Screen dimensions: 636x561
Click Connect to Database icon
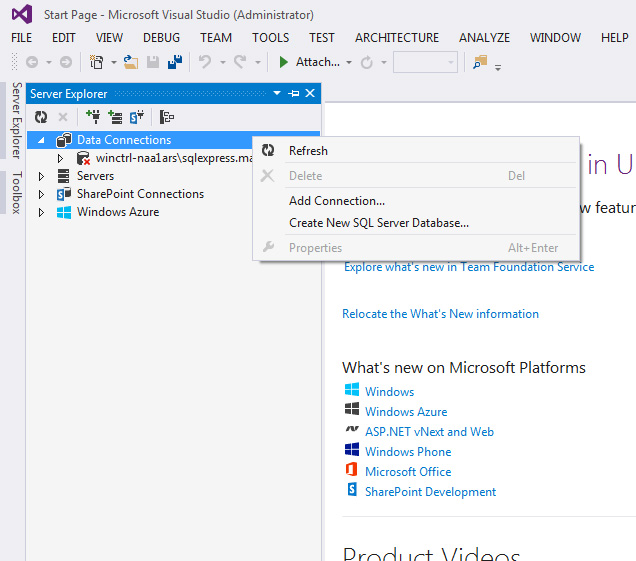point(93,117)
